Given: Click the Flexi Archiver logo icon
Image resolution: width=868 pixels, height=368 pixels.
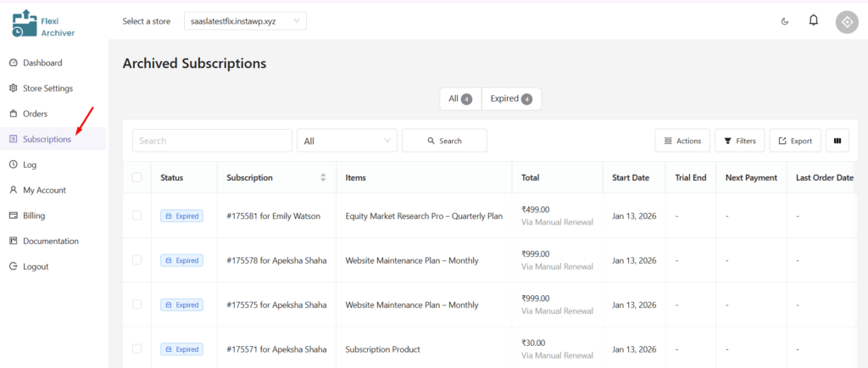Looking at the screenshot, I should click(x=24, y=23).
